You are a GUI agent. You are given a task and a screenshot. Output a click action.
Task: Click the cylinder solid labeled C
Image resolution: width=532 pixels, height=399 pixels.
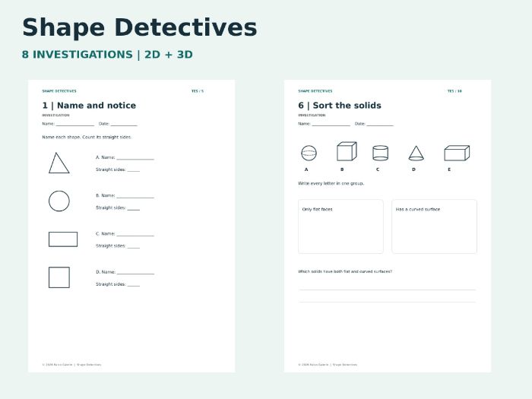click(x=380, y=153)
